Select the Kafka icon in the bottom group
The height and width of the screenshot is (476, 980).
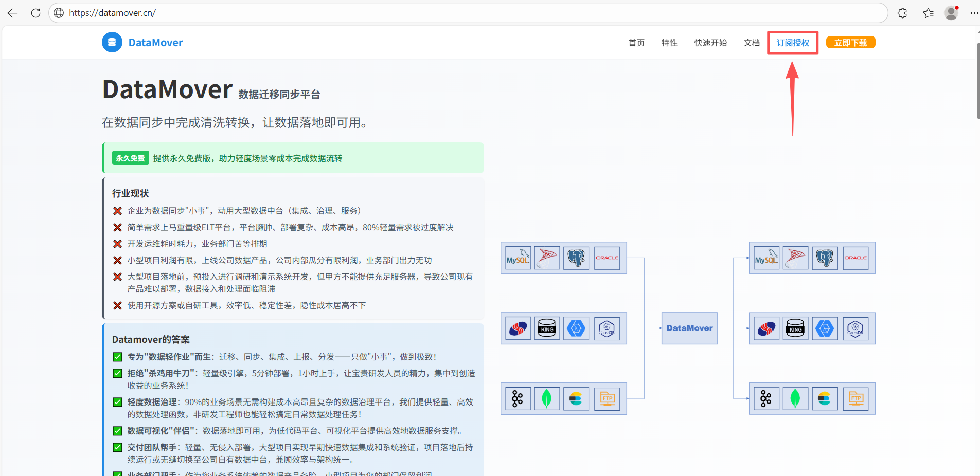(x=518, y=398)
